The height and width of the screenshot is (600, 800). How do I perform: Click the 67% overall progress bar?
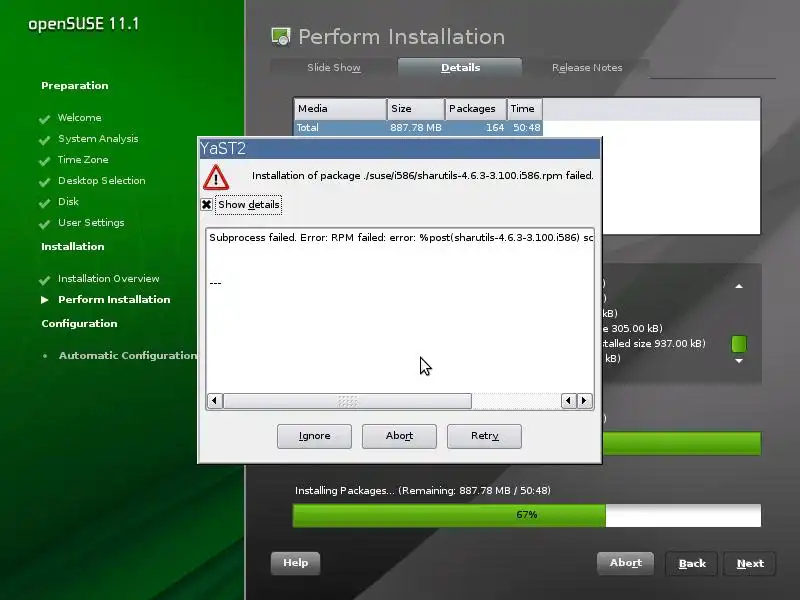coord(527,515)
